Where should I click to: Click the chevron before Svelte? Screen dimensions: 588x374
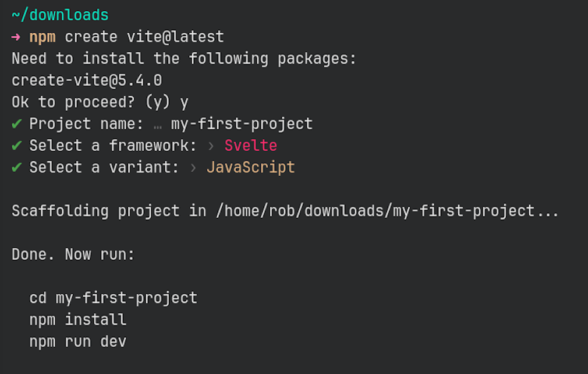(210, 146)
